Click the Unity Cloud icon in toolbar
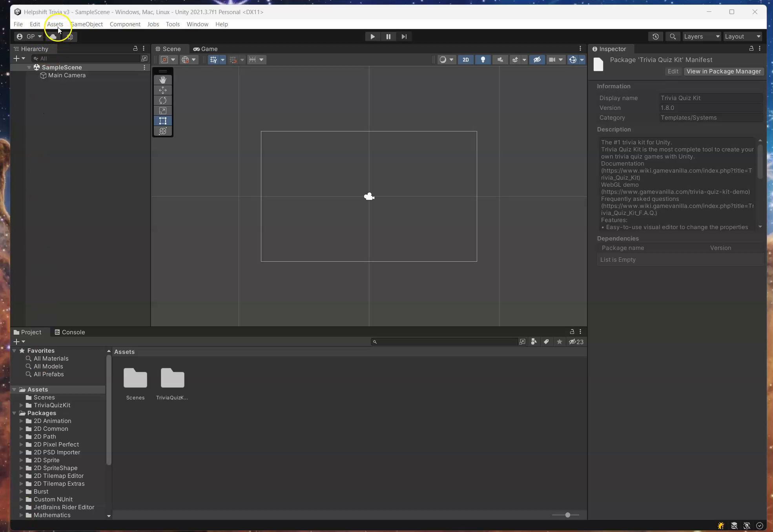 click(53, 36)
